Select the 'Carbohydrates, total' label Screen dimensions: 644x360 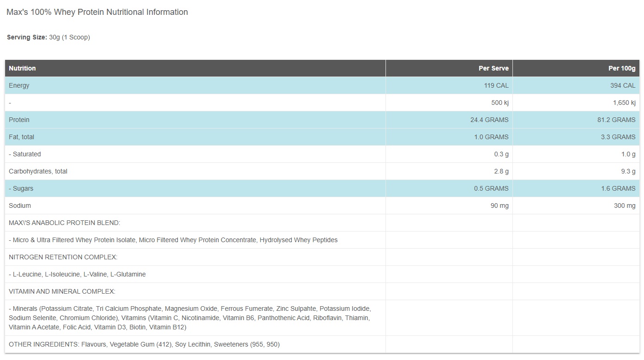click(x=38, y=171)
